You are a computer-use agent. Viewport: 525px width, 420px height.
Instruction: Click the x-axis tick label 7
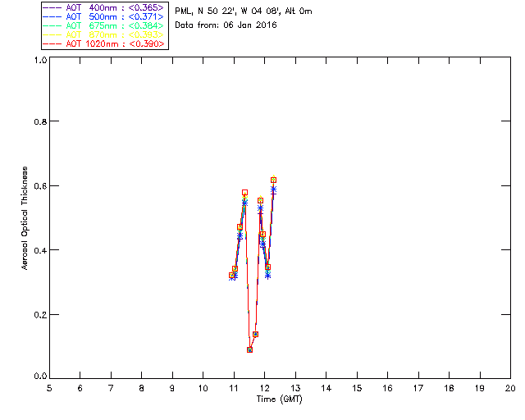point(111,388)
